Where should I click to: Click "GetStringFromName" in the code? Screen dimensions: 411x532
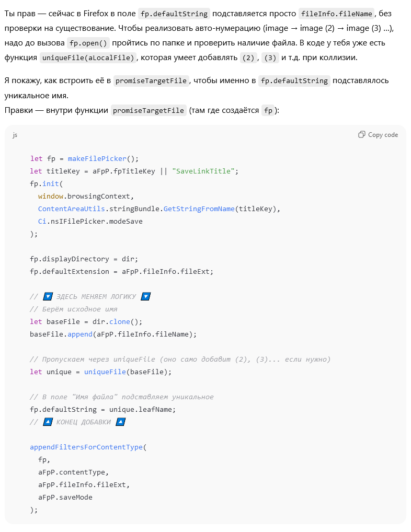pyautogui.click(x=199, y=209)
